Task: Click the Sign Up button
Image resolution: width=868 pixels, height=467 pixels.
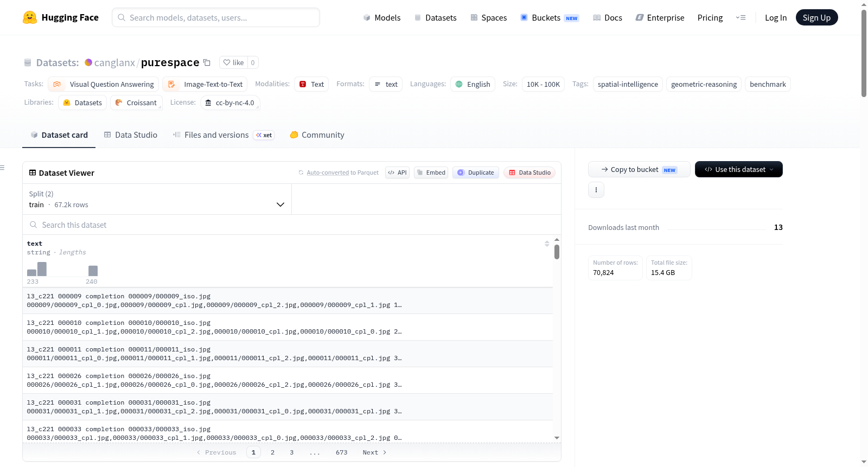Action: 816,17
